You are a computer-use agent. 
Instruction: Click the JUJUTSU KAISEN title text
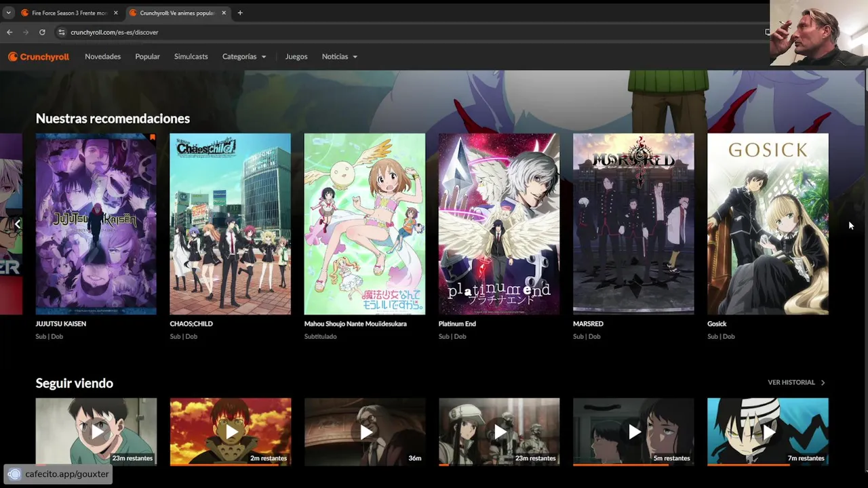60,324
